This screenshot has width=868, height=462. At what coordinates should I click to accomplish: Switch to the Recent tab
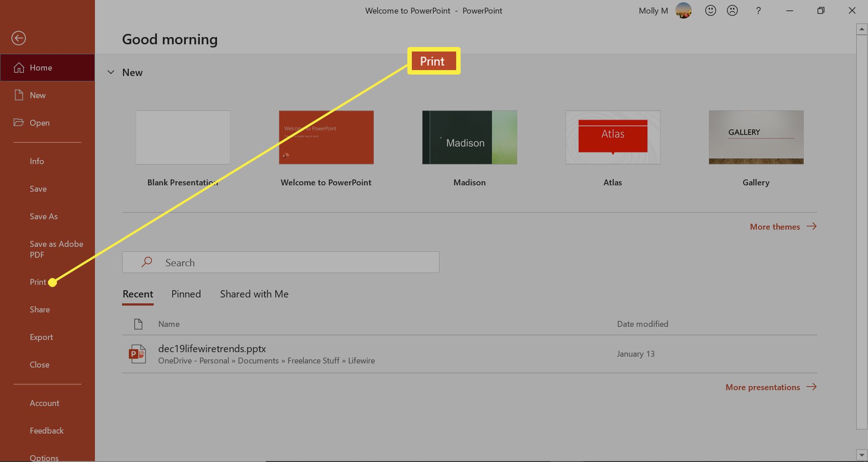click(138, 294)
